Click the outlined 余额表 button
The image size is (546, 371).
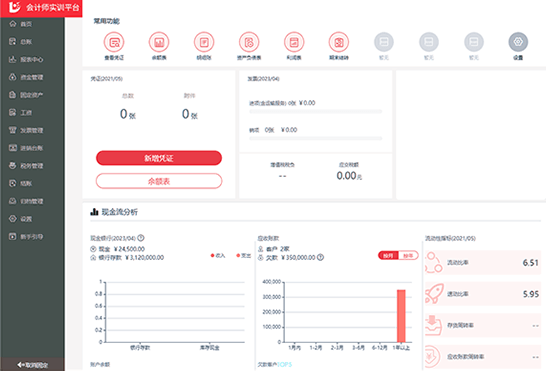point(159,181)
